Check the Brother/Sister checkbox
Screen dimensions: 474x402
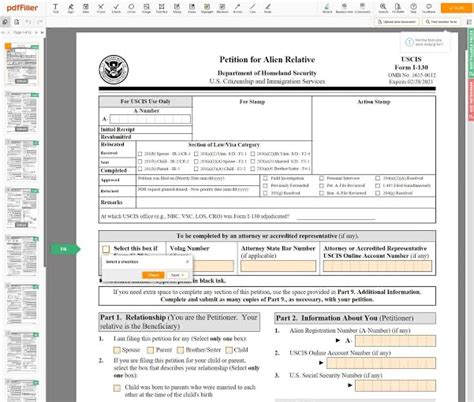pos(180,350)
